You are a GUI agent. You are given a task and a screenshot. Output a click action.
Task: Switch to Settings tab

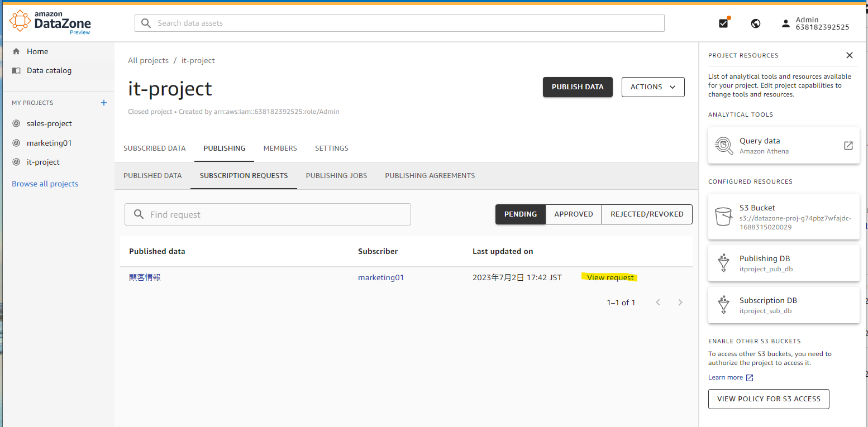(x=332, y=148)
